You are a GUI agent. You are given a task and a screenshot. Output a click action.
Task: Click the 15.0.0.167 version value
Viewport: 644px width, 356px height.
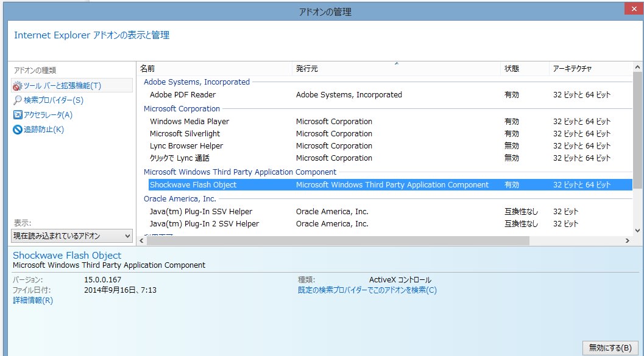[103, 280]
